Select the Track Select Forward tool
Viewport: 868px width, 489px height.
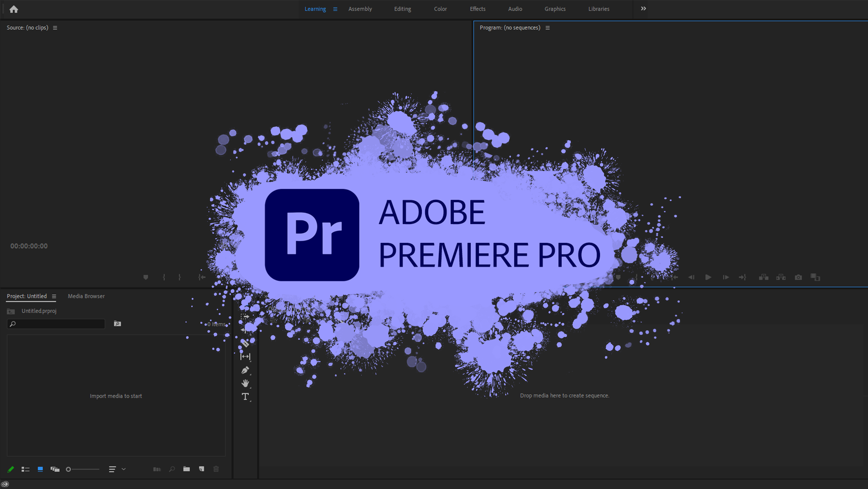pyautogui.click(x=245, y=316)
